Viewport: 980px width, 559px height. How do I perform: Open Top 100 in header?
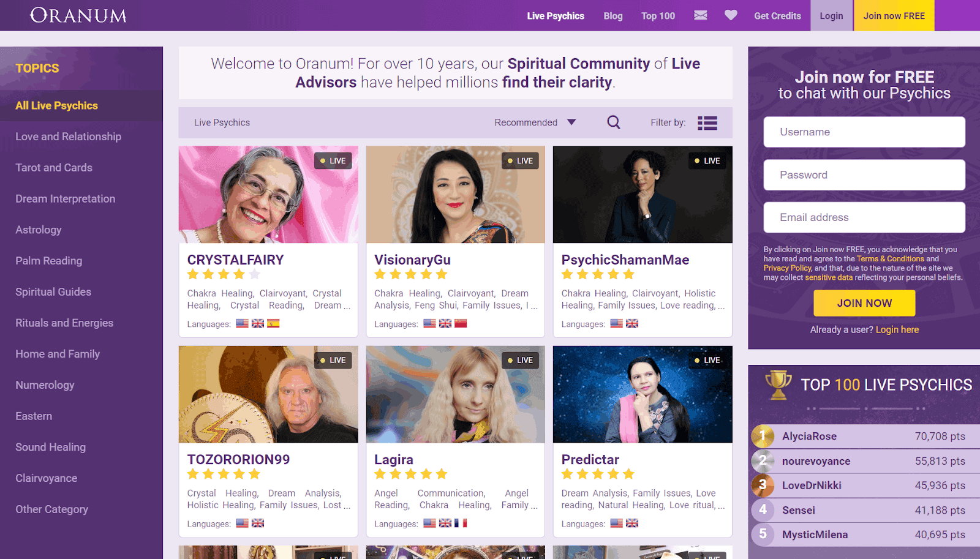click(x=658, y=16)
